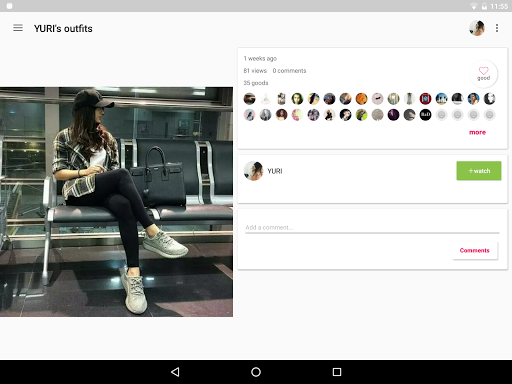The height and width of the screenshot is (384, 512).
Task: Tap Android home circle button
Action: click(256, 372)
